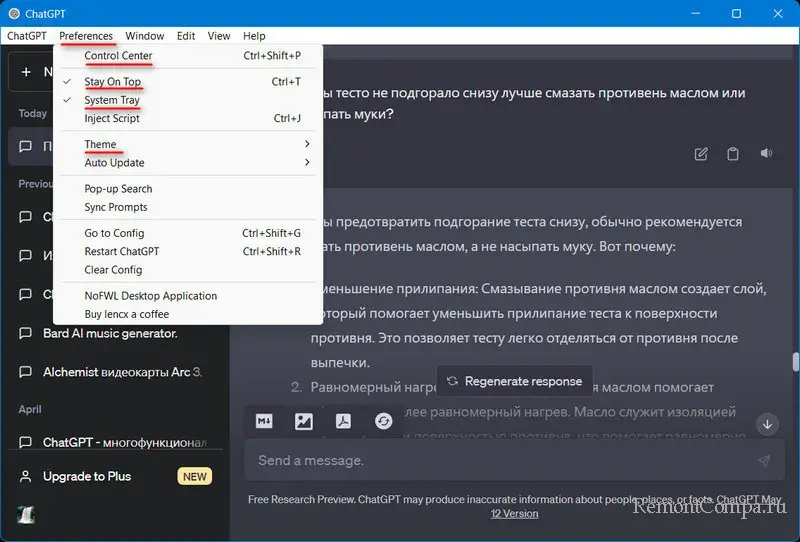Click the vertical scrollbar thumb of chat
Image resolution: width=800 pixels, height=542 pixels.
tap(795, 361)
